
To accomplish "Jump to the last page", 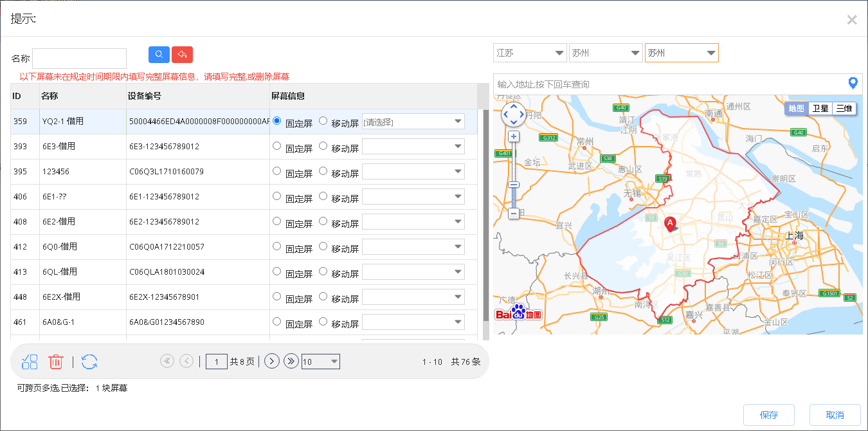I will [291, 362].
